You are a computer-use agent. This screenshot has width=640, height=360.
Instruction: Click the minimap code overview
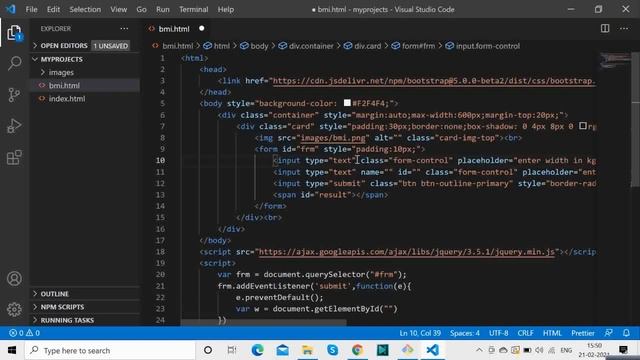pyautogui.click(x=615, y=60)
